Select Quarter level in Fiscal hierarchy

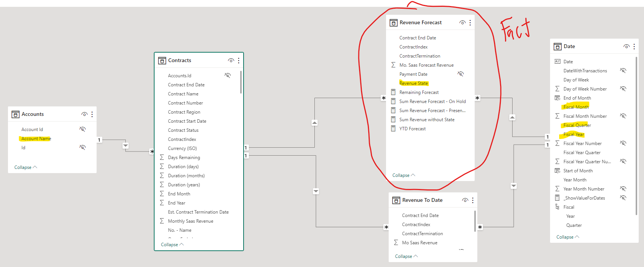[574, 225]
